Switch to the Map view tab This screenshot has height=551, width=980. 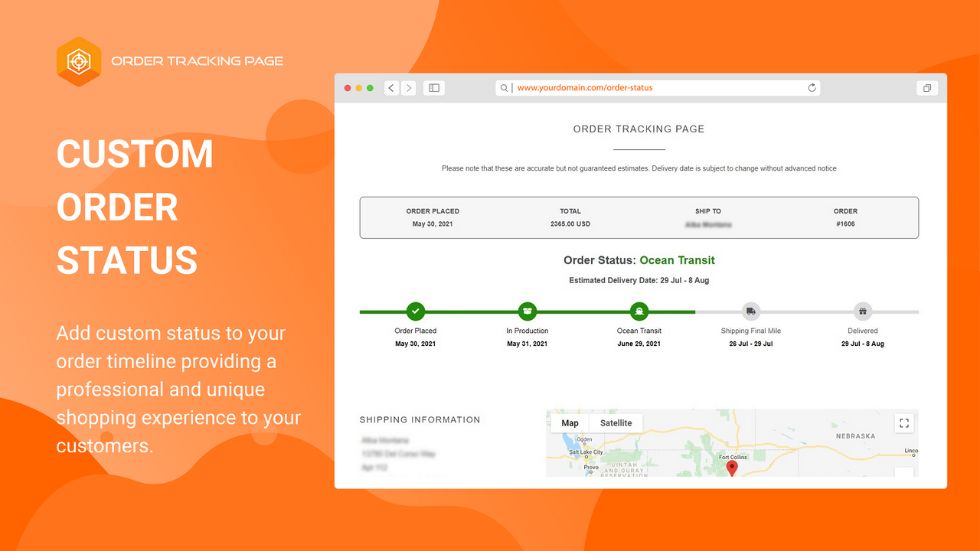570,423
